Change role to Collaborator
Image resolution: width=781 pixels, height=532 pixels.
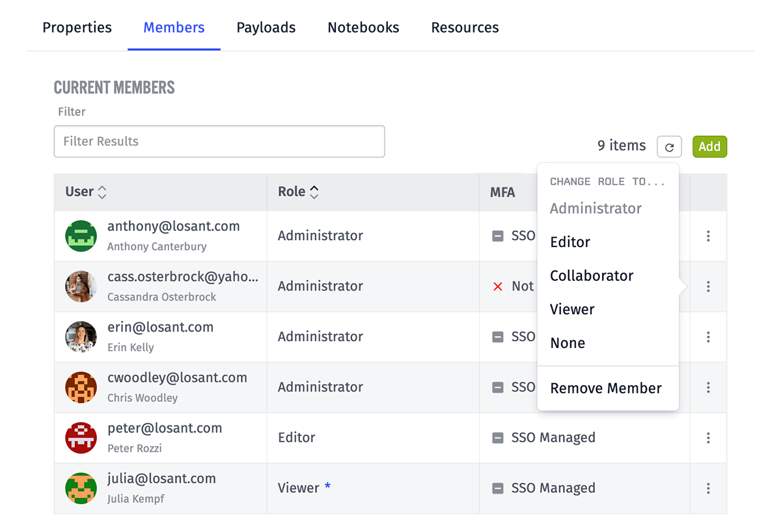[592, 276]
